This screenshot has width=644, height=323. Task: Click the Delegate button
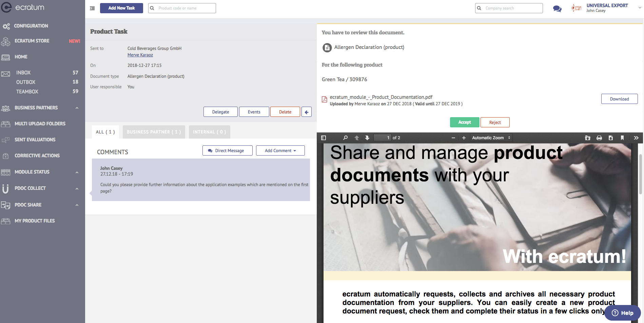pos(220,112)
